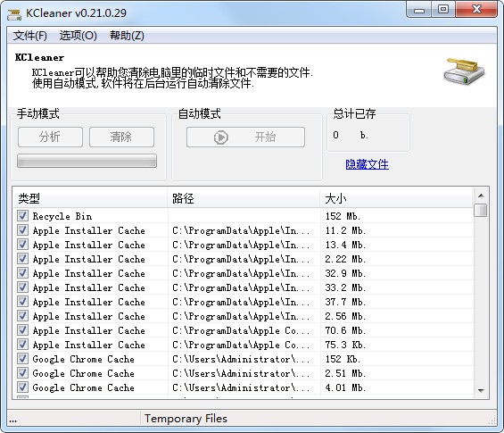Click the KCleaner title bar app icon
504x433 pixels.
14,13
